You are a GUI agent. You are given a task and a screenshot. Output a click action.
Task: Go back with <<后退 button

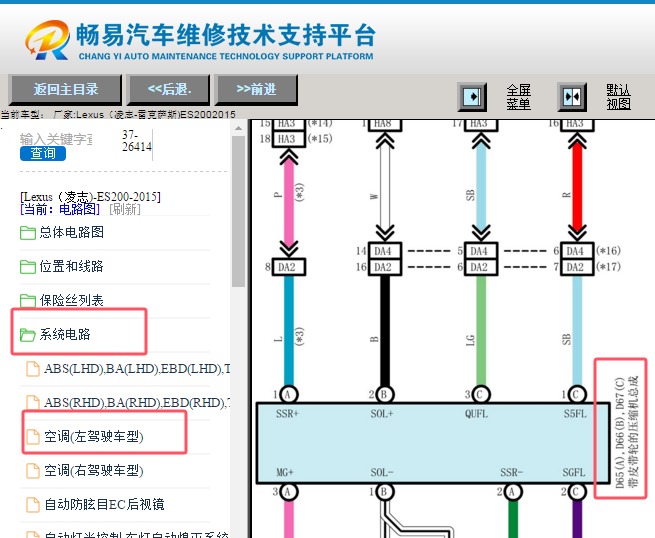pos(168,89)
